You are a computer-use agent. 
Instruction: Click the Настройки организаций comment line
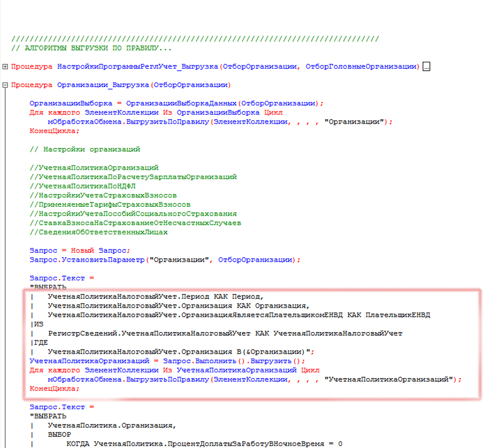click(85, 149)
